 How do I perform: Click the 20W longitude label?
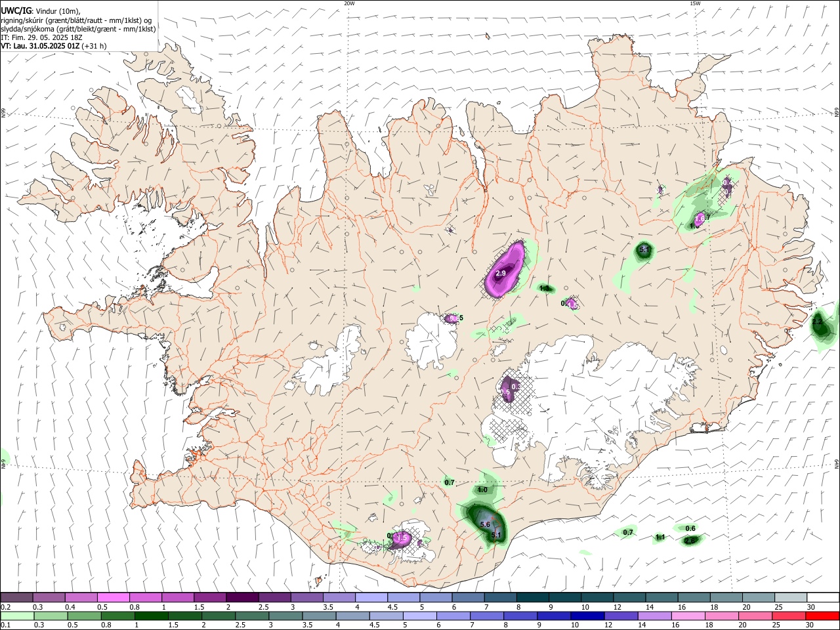click(349, 3)
